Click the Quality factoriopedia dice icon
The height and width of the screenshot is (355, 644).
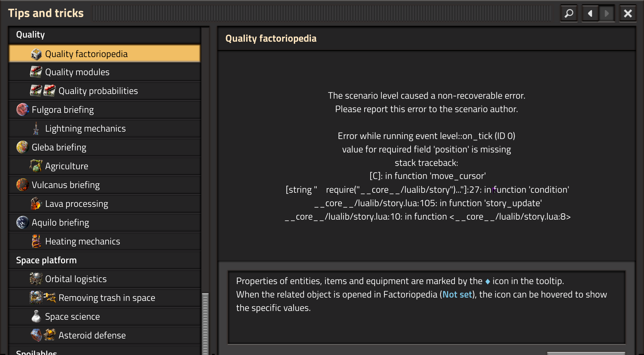(x=36, y=54)
